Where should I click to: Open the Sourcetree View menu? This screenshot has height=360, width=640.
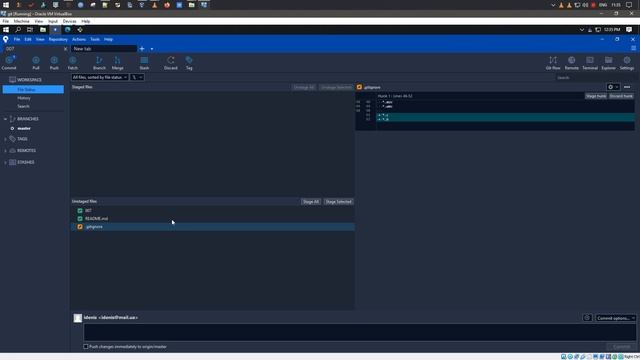point(40,39)
